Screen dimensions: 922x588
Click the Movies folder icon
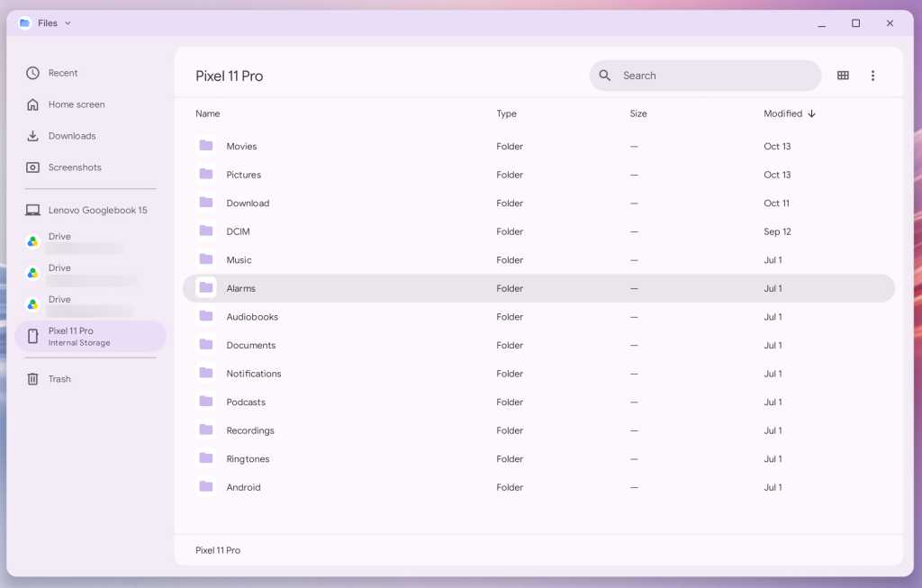point(206,145)
